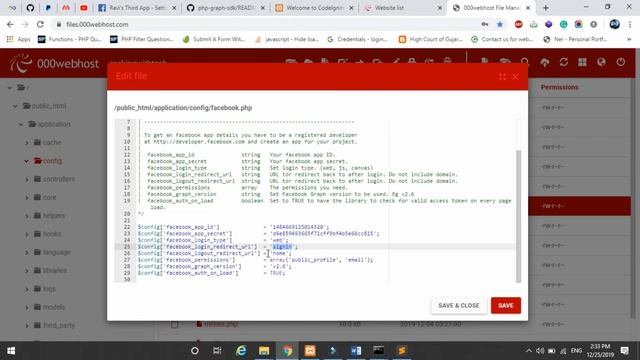Bookmark this page with the star icon
This screenshot has width=640, height=360.
(x=500, y=24)
